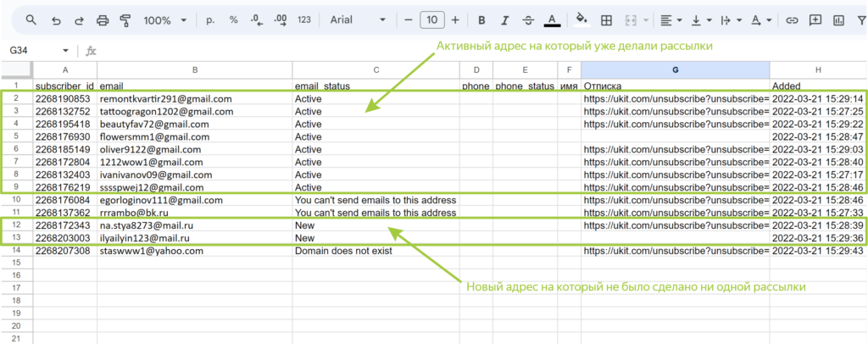Toggle italic formatting button

[504, 20]
